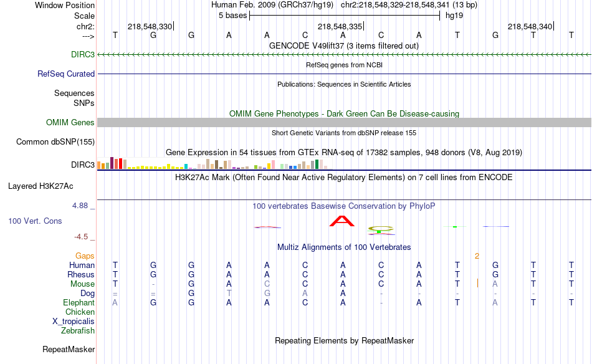The width and height of the screenshot is (592, 364).
Task: Click the Window Position label
Action: (x=65, y=5)
